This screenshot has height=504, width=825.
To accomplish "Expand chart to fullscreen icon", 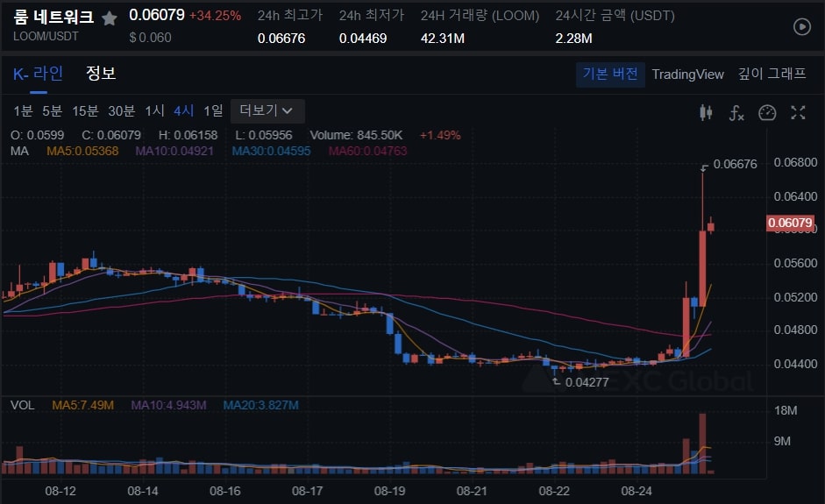I will [798, 112].
